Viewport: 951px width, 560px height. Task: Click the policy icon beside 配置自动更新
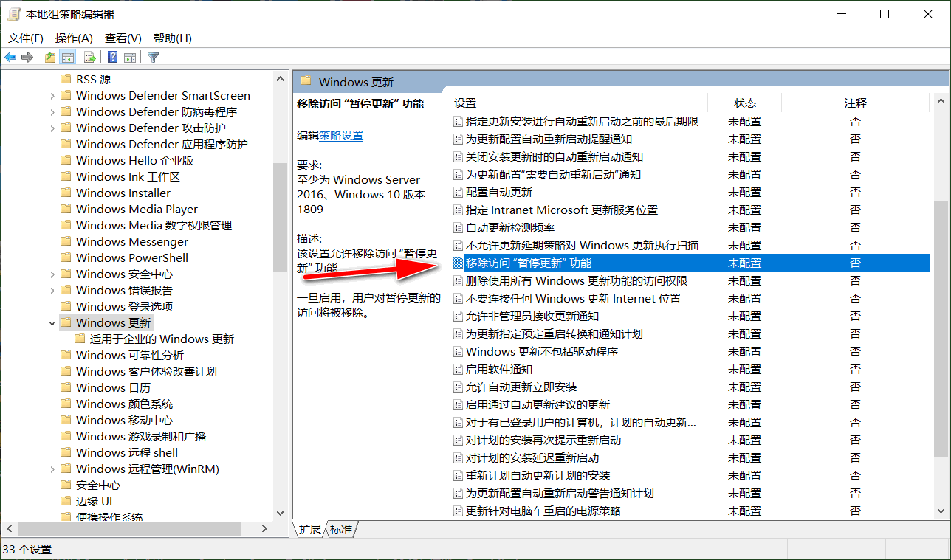(458, 192)
